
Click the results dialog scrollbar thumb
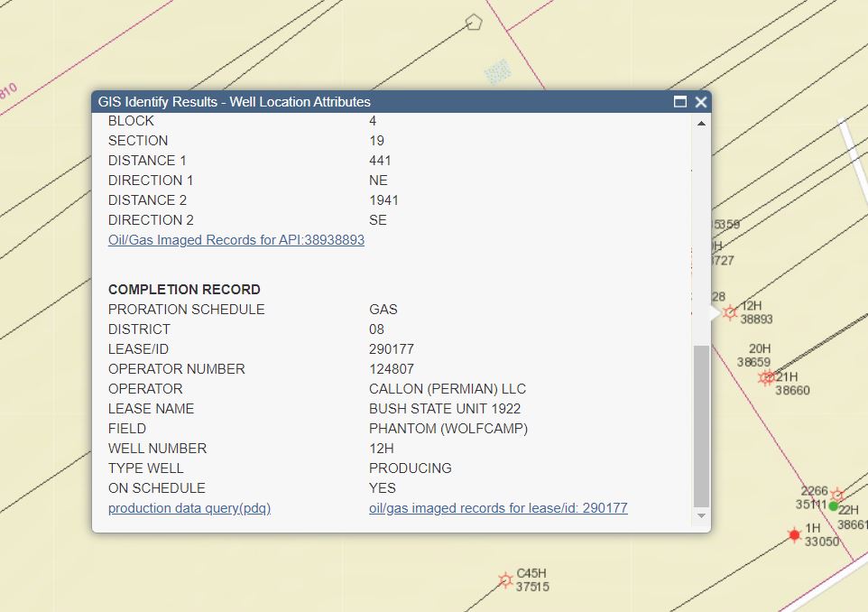tap(701, 426)
